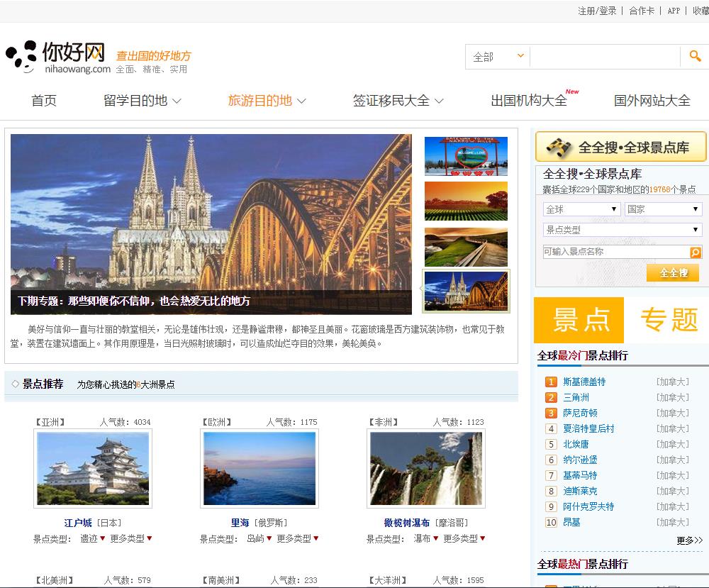Image resolution: width=709 pixels, height=588 pixels.
Task: Open the 全部 search category dropdown
Action: point(498,57)
